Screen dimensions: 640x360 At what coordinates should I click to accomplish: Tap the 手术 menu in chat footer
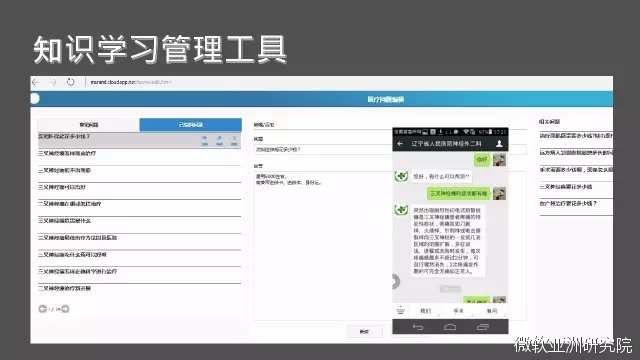[458, 311]
